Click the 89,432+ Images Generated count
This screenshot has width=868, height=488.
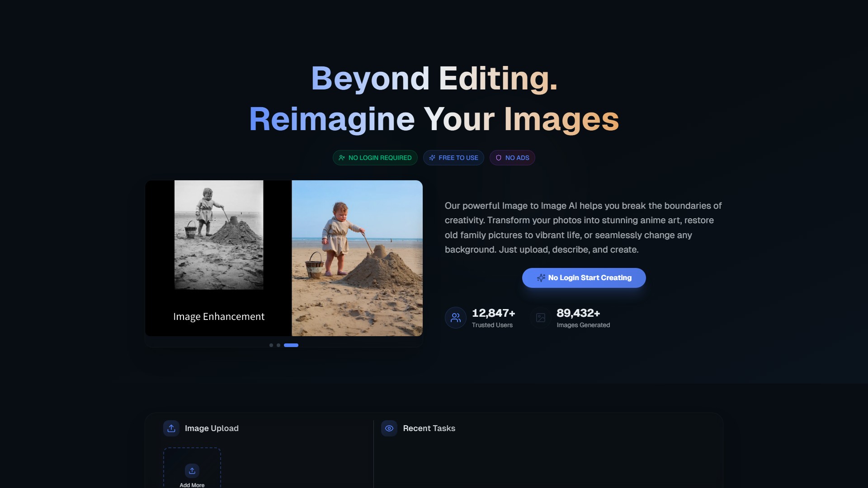click(x=578, y=313)
